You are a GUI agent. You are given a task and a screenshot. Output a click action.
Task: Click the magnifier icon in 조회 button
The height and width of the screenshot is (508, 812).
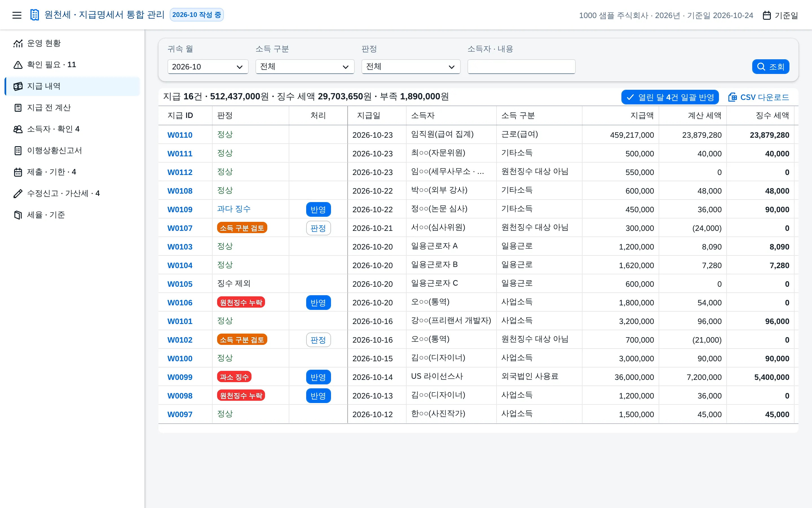coord(761,67)
